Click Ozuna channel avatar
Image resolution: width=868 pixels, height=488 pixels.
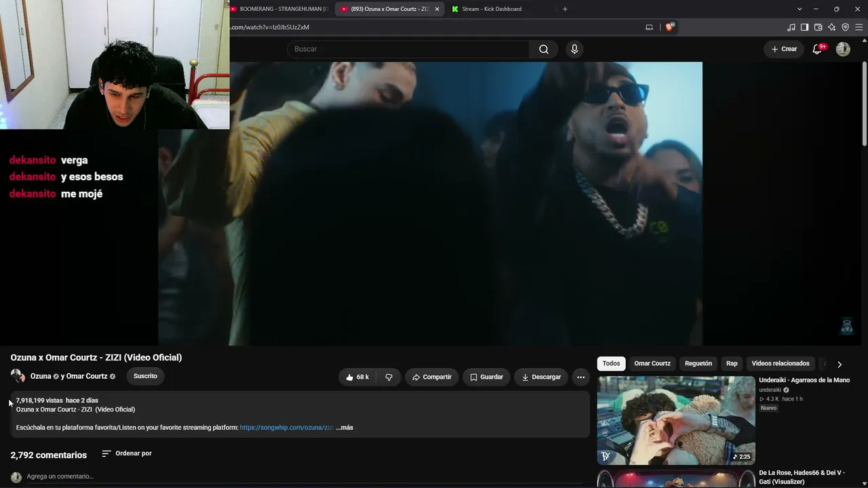pyautogui.click(x=18, y=376)
